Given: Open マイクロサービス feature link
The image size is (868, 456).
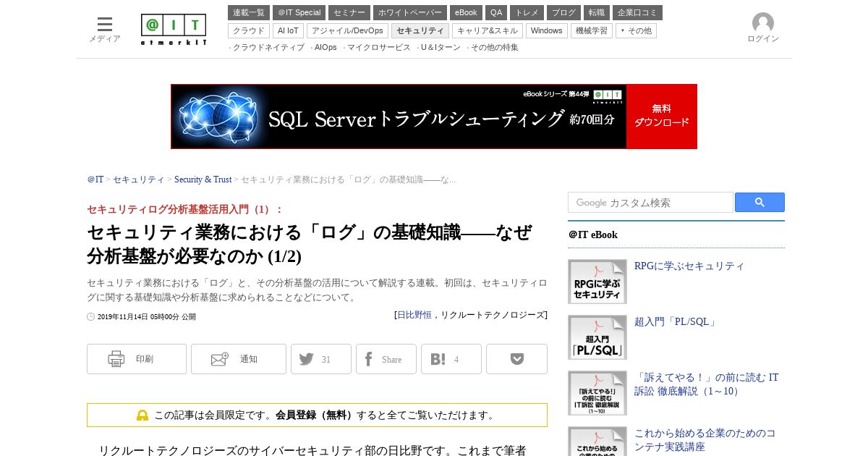Looking at the screenshot, I should [x=379, y=47].
